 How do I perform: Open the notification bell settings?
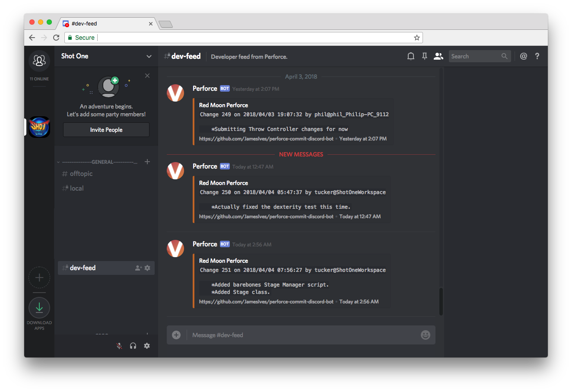coord(411,56)
